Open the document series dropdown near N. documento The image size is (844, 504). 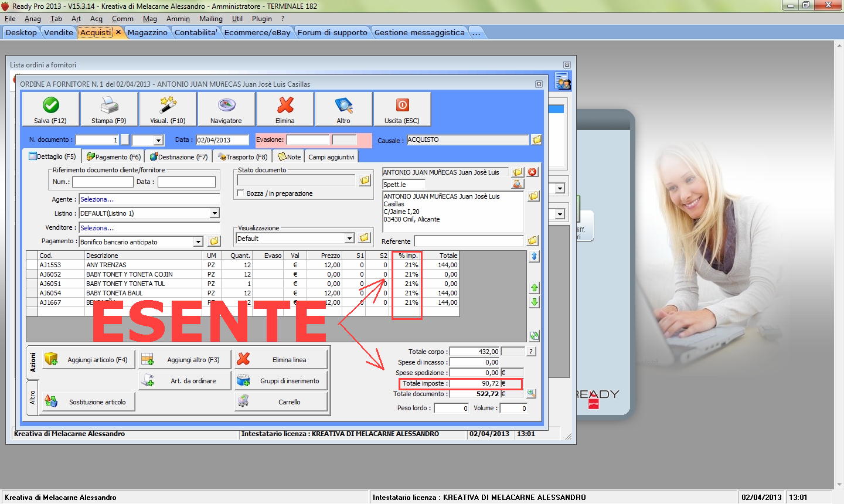158,141
